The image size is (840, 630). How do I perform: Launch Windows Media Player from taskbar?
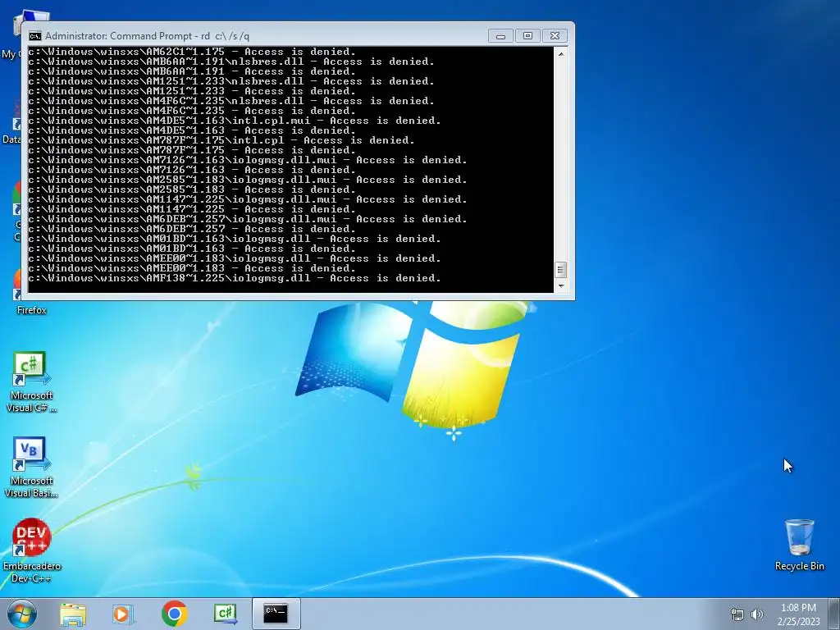click(123, 614)
